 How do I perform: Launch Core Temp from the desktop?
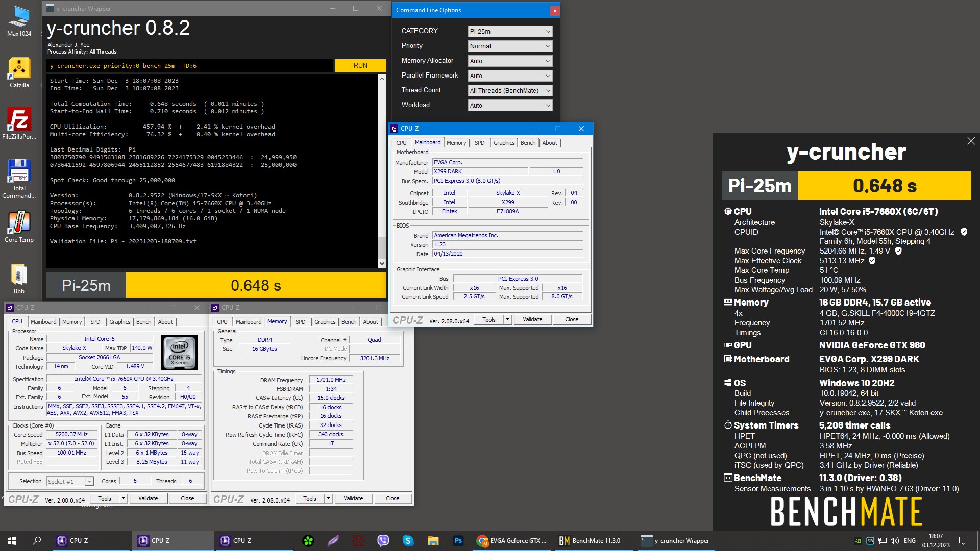(x=19, y=227)
